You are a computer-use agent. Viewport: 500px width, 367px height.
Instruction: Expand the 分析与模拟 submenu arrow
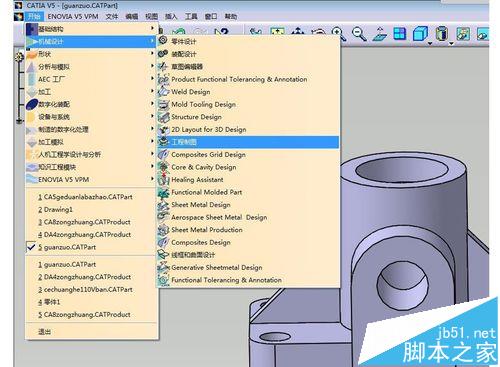point(152,66)
